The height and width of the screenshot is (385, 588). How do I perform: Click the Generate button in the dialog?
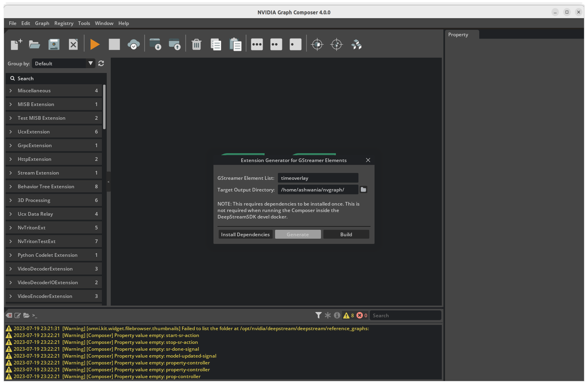tap(298, 234)
